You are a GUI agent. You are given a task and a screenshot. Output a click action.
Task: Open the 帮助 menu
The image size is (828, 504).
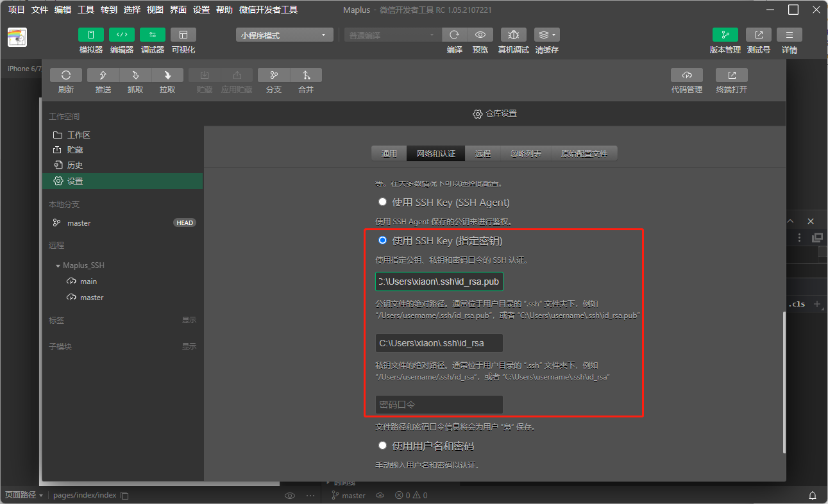pos(224,10)
